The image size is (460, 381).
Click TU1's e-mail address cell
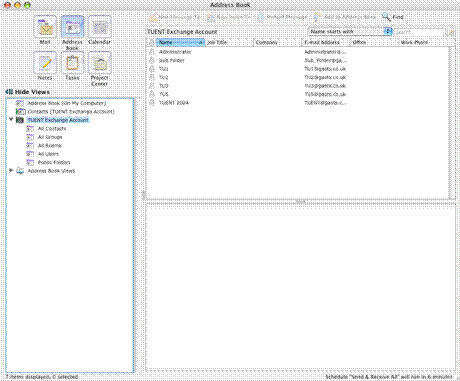pyautogui.click(x=325, y=69)
